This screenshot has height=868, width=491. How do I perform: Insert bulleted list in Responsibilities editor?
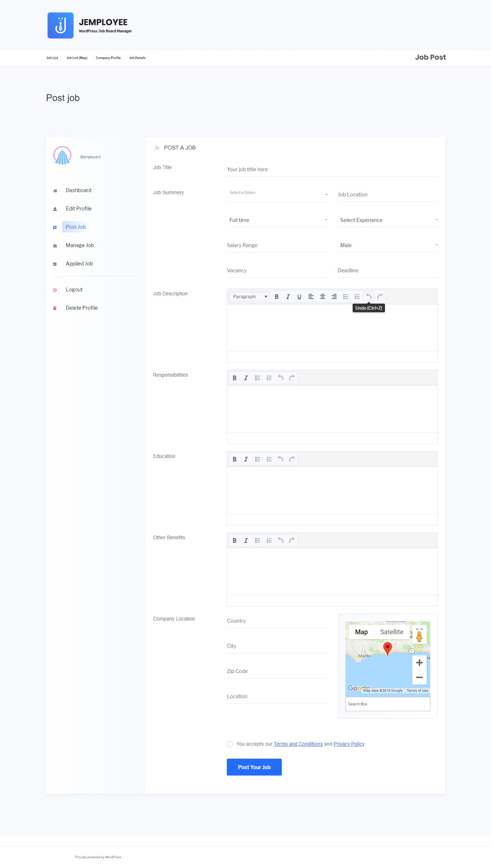point(257,378)
